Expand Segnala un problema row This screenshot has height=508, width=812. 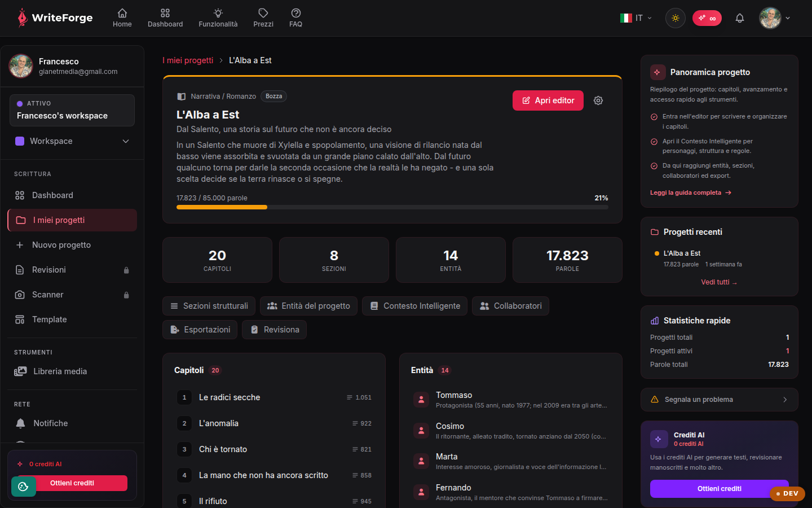720,400
